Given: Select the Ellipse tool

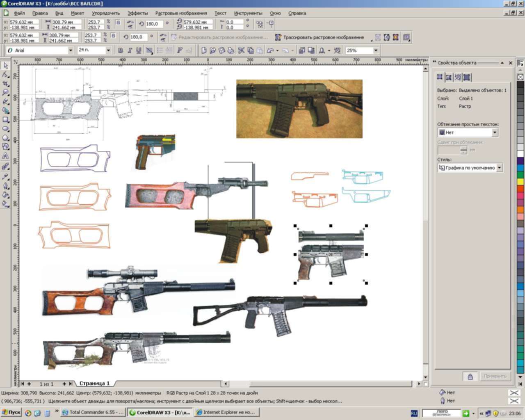Looking at the screenshot, I should tap(5, 129).
